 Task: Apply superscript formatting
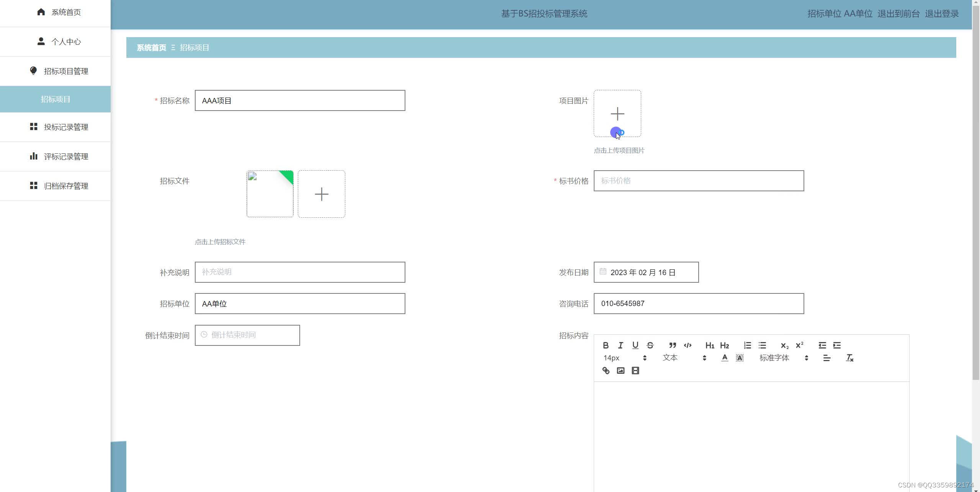[x=799, y=345]
